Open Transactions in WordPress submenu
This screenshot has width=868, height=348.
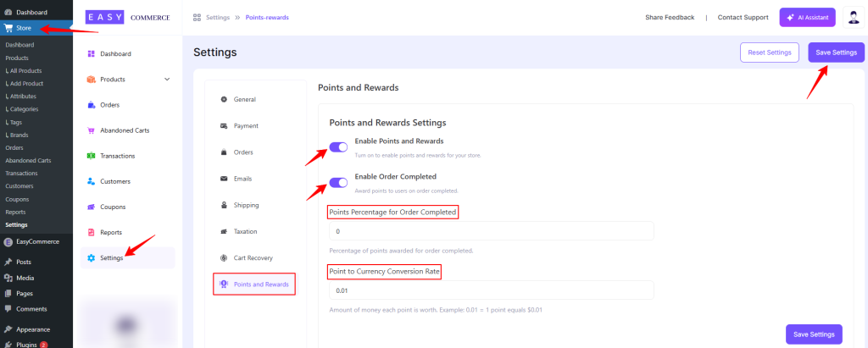21,174
